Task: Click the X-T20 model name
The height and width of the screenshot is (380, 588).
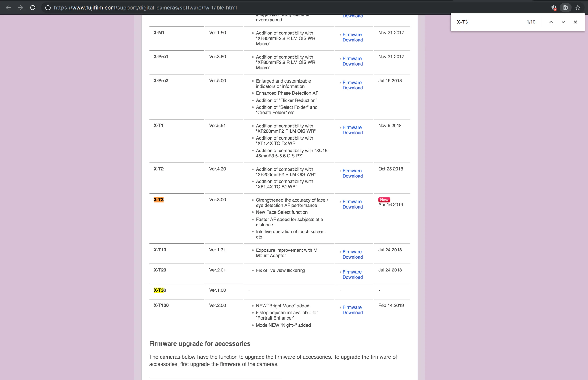Action: point(160,270)
